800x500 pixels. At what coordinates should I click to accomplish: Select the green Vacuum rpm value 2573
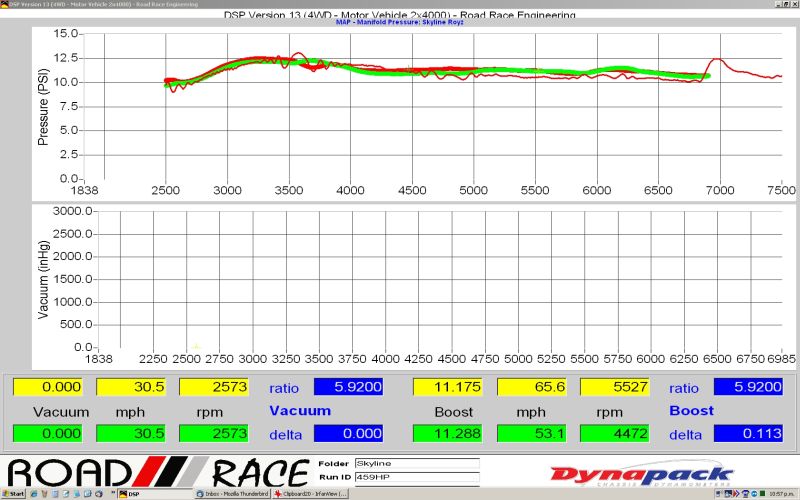[x=213, y=433]
